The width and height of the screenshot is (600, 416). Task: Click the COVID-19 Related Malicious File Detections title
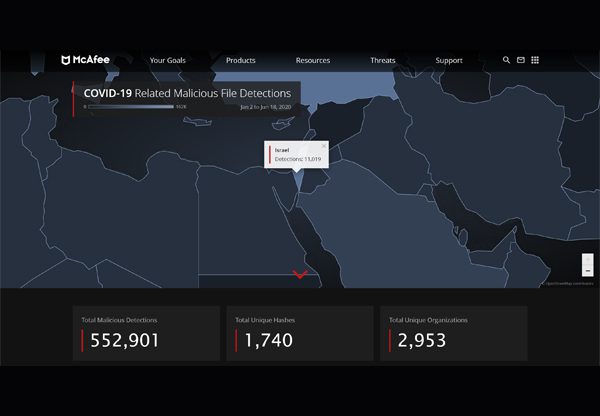(x=187, y=92)
